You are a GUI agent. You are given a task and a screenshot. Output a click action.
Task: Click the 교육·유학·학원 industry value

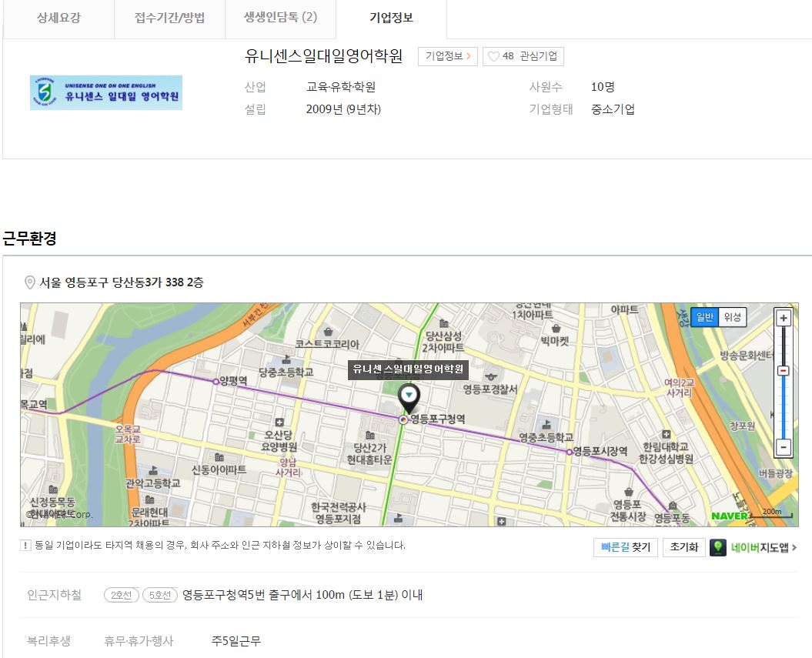click(x=341, y=87)
